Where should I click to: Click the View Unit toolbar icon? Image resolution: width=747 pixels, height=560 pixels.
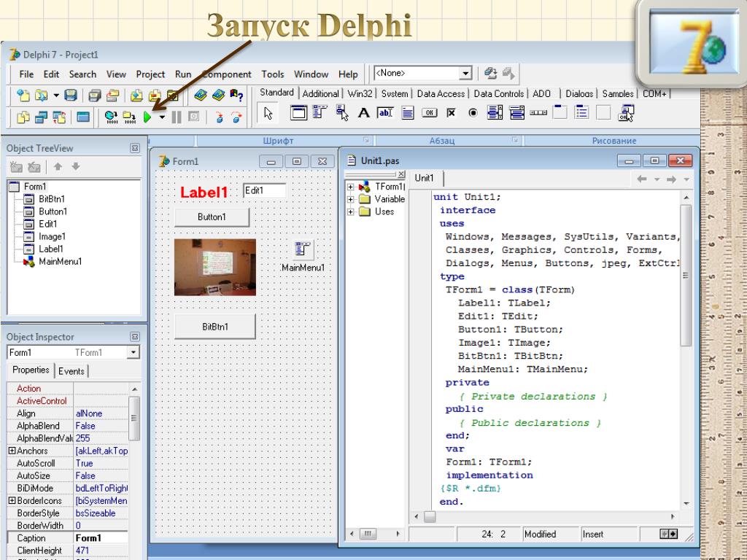(x=23, y=117)
